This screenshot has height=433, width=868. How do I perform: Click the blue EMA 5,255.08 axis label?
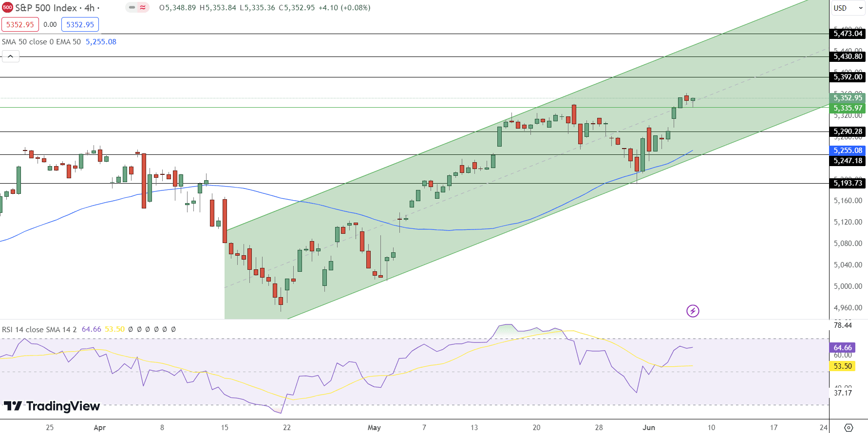click(x=848, y=151)
